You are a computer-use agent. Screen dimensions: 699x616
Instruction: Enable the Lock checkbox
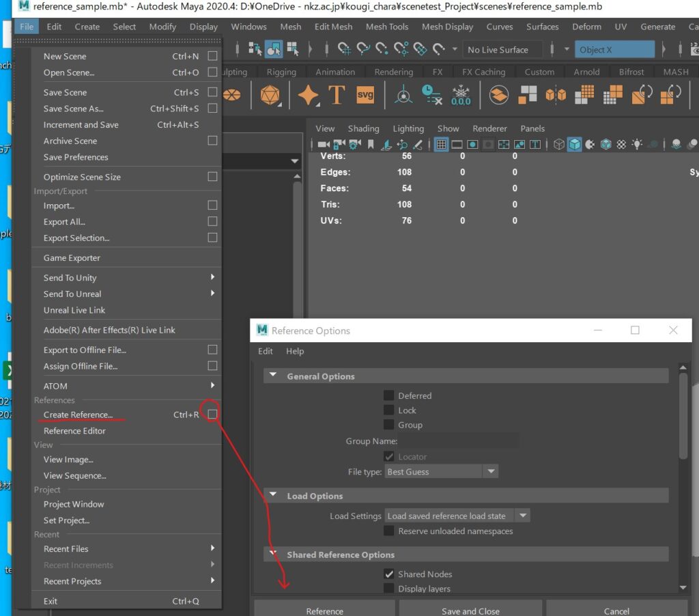click(x=388, y=410)
